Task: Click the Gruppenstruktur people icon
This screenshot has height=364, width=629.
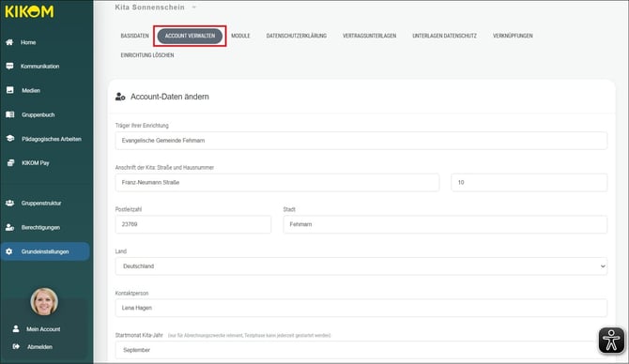Action: (9, 204)
